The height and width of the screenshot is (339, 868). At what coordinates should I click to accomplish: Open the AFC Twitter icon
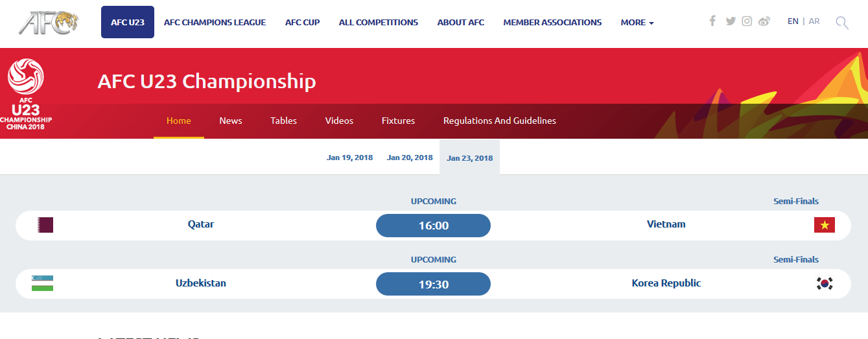coord(731,21)
